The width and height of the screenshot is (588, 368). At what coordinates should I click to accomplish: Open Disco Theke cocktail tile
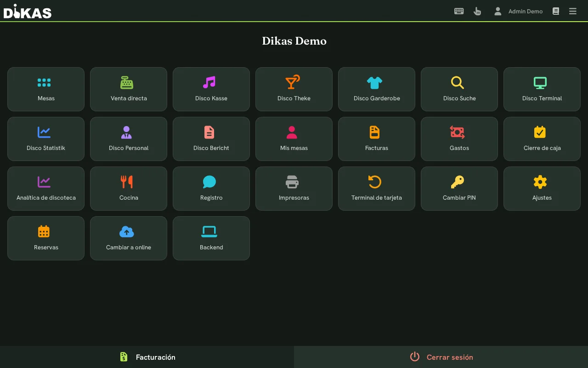click(294, 89)
